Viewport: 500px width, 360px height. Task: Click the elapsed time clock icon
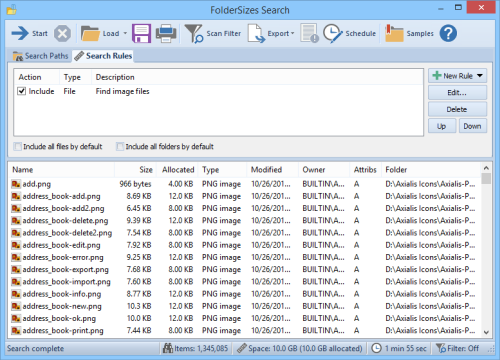tap(376, 348)
